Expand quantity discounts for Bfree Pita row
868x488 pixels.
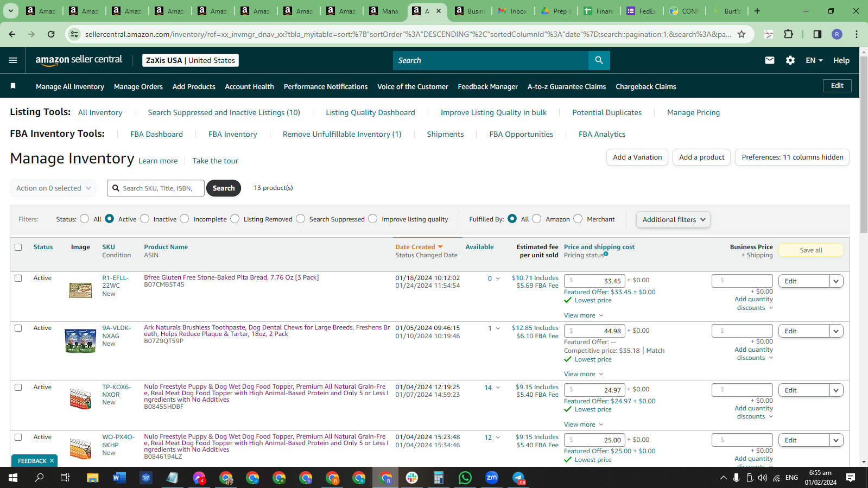click(x=753, y=303)
